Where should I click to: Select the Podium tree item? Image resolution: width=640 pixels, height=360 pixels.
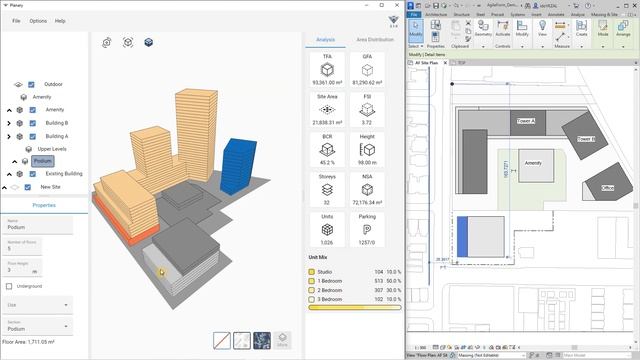[x=42, y=161]
